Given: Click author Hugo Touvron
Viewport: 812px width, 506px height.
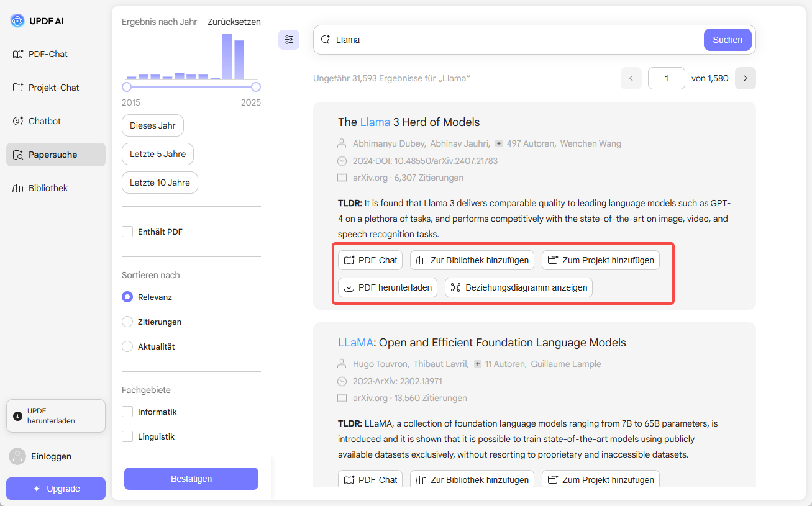Looking at the screenshot, I should click(x=380, y=364).
